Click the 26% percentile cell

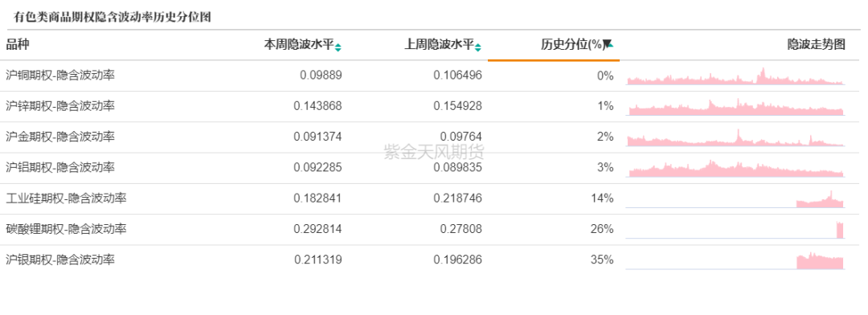602,229
